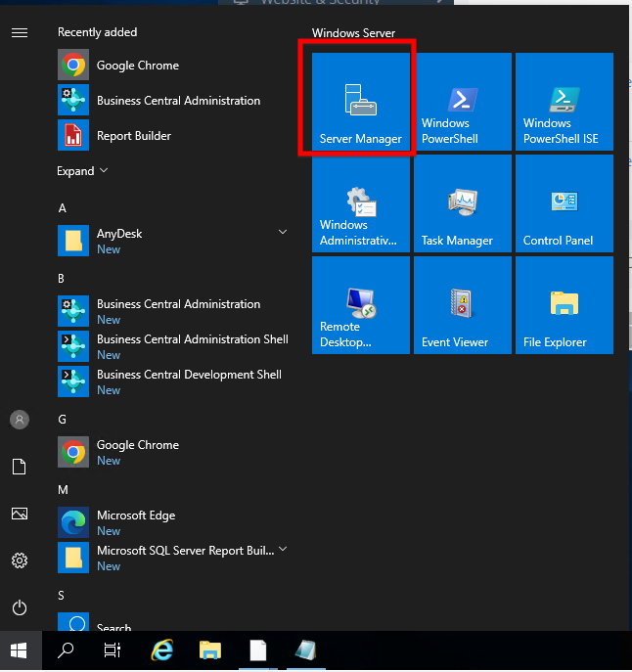Switch to the blank document taskbar app
The width and height of the screenshot is (632, 672).
pos(258,650)
